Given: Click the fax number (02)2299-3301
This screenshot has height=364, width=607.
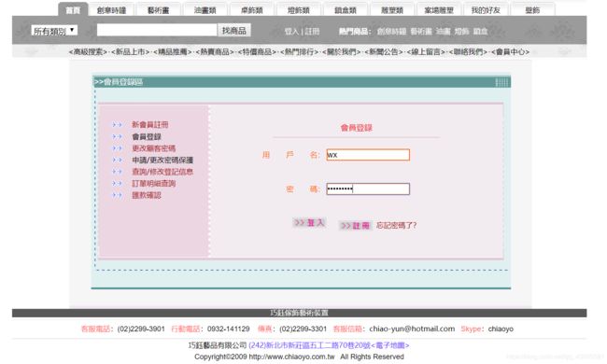Looking at the screenshot, I should [x=303, y=329].
